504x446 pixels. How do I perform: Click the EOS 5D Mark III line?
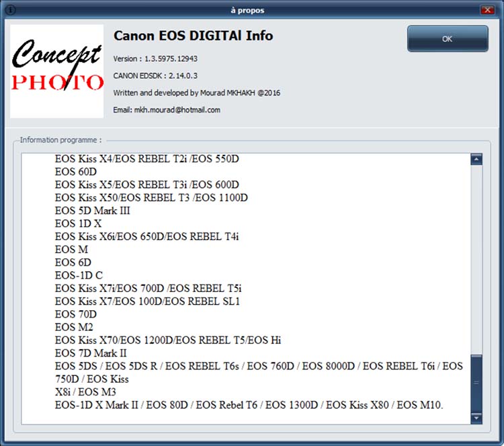coord(93,211)
